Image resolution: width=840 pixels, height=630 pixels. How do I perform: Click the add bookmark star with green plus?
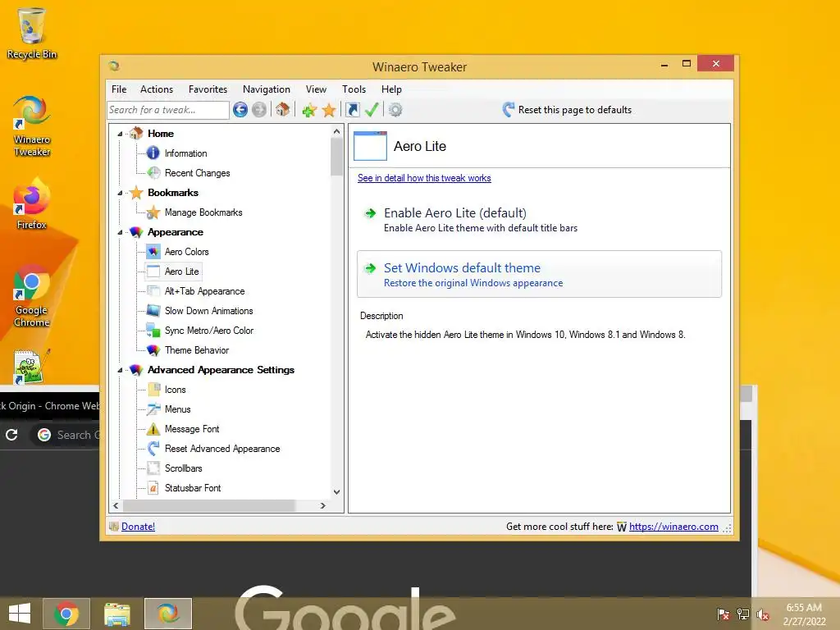(309, 111)
